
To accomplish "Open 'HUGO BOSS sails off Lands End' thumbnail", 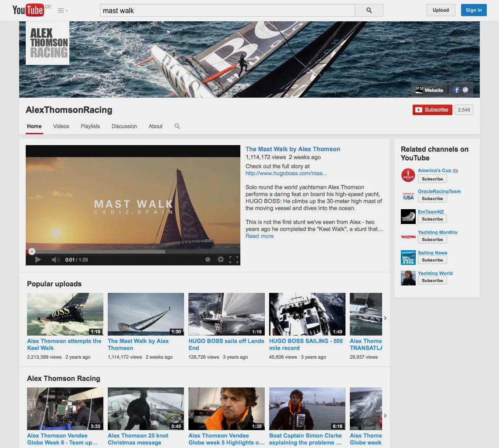I will [226, 314].
